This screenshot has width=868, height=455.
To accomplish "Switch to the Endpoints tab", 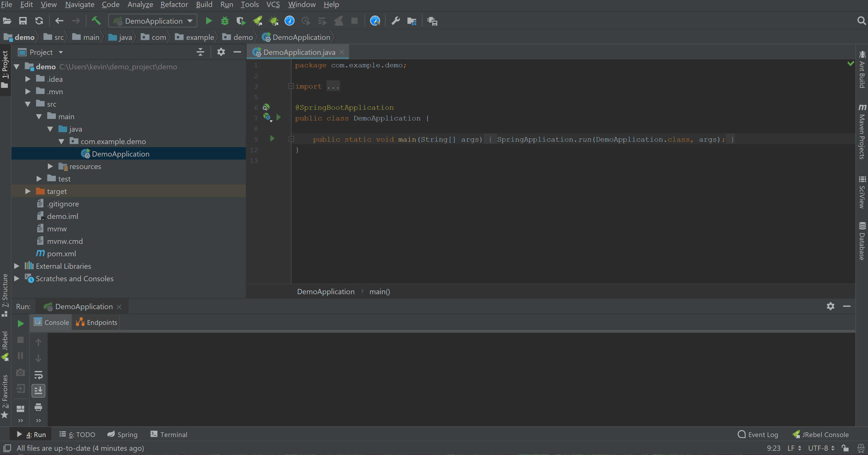I will tap(97, 323).
